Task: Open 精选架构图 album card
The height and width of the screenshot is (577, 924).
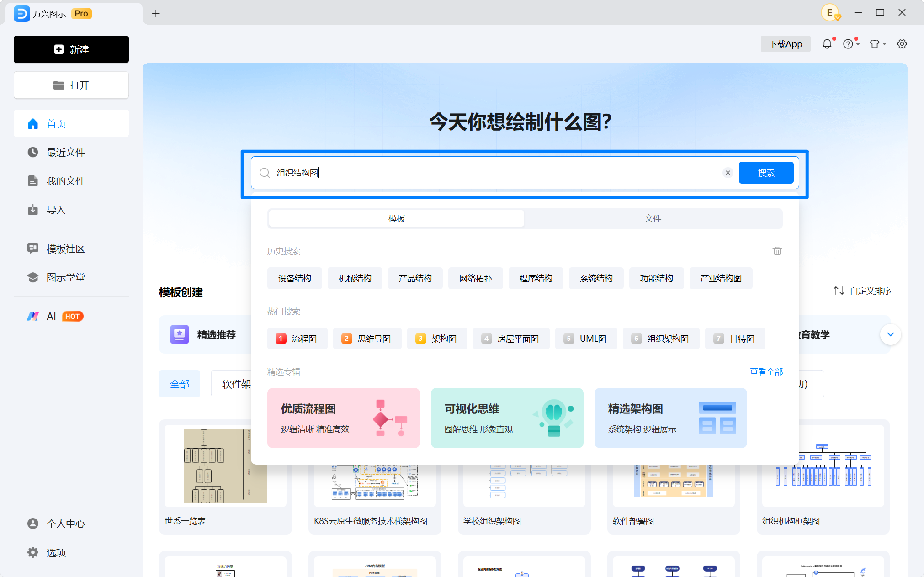Action: [x=671, y=418]
